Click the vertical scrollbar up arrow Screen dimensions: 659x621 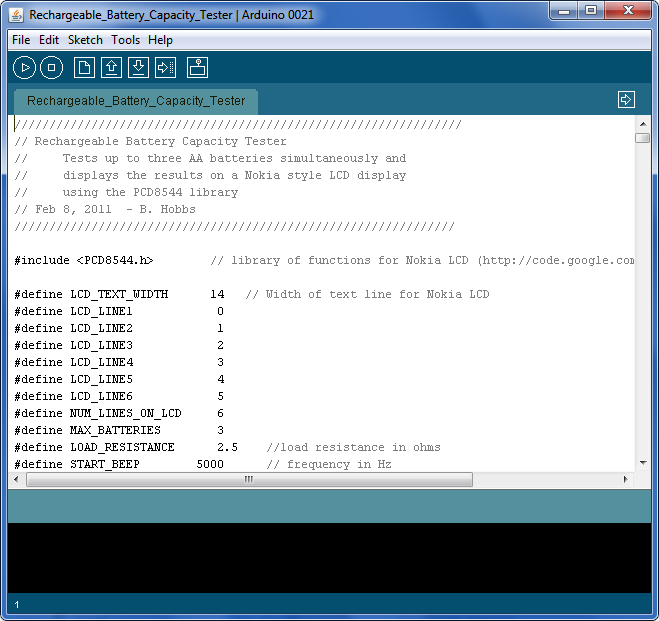coord(643,124)
